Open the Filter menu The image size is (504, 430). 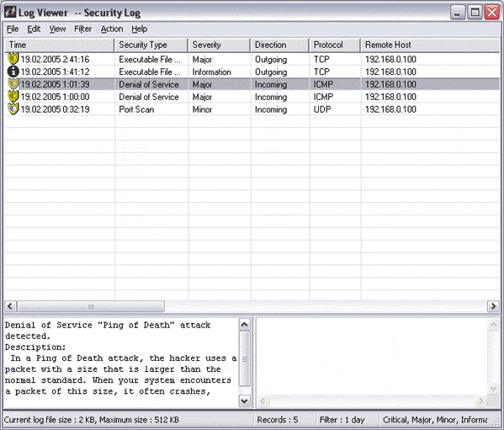(x=83, y=29)
